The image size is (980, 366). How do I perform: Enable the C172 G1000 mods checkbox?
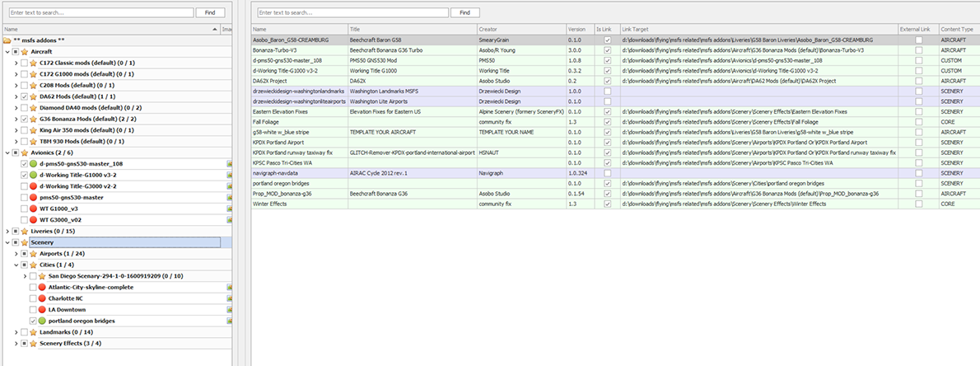coord(24,74)
